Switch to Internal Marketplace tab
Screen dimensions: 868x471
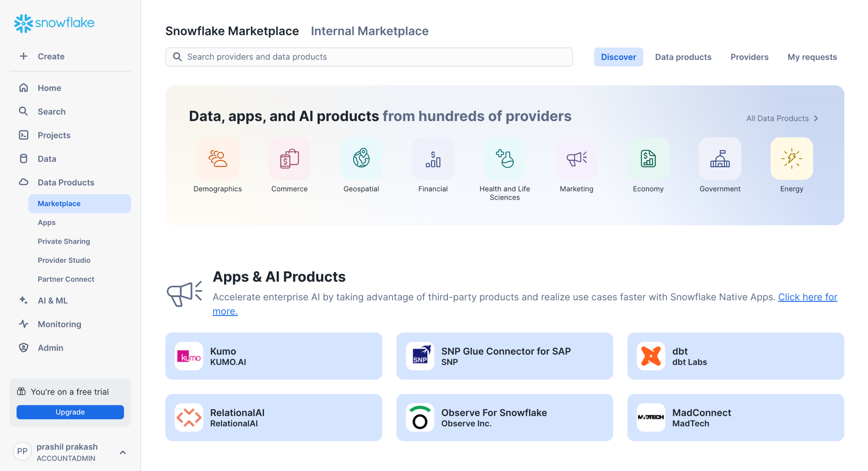pos(370,31)
